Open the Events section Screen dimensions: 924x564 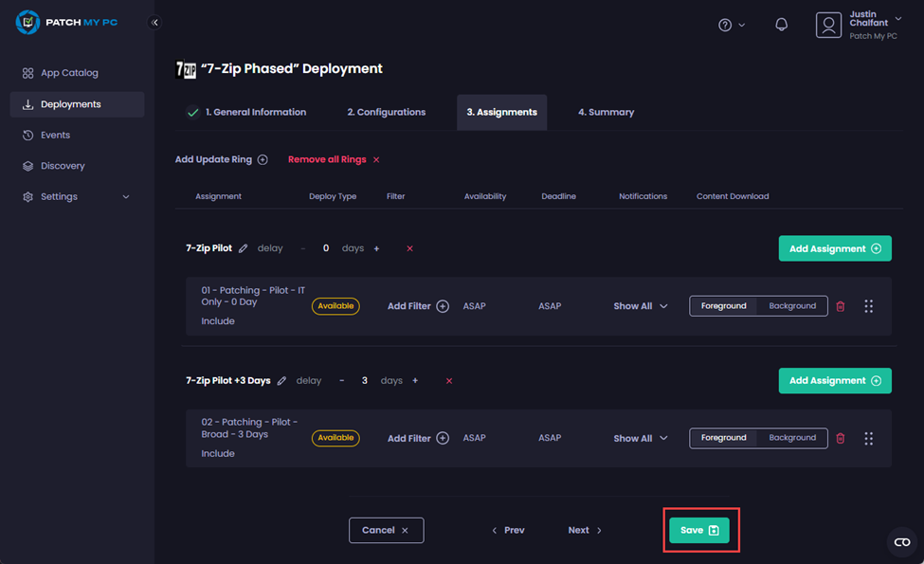coord(55,135)
